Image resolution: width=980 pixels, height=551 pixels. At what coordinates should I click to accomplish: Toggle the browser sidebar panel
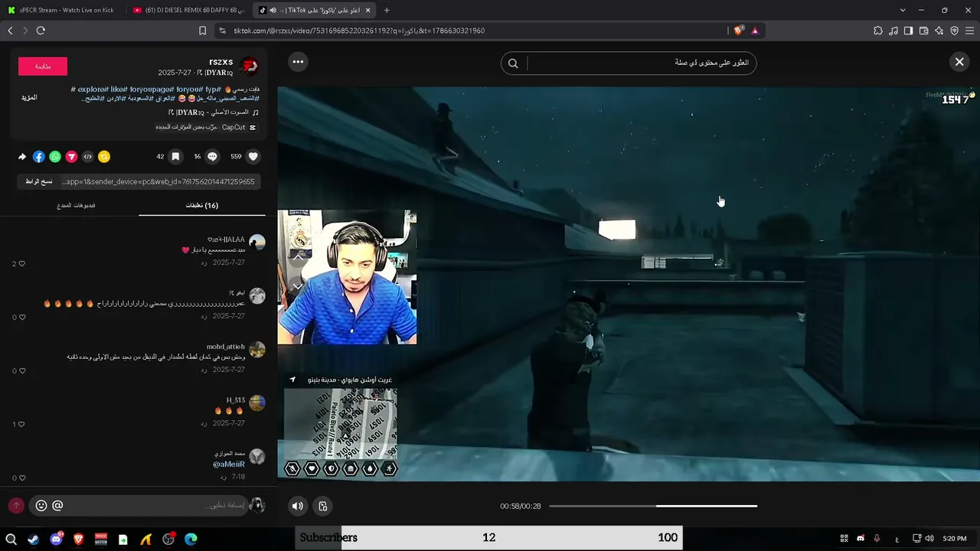tap(908, 31)
